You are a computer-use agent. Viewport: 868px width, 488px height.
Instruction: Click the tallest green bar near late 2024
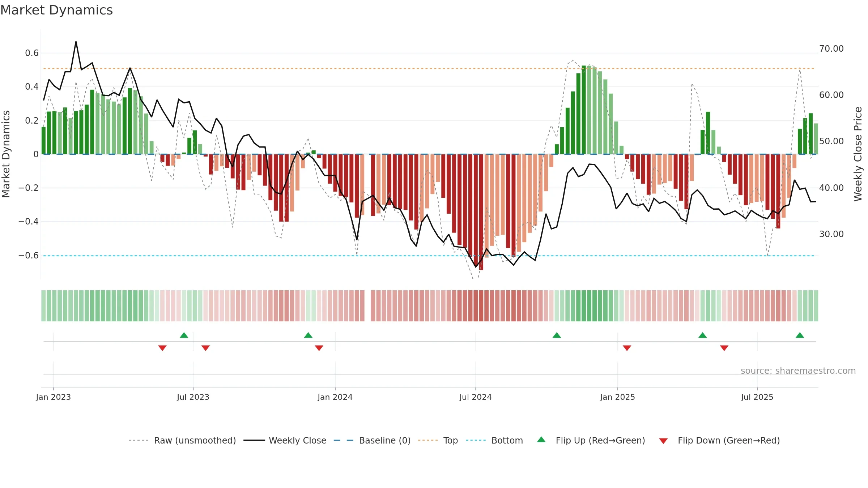tap(584, 110)
